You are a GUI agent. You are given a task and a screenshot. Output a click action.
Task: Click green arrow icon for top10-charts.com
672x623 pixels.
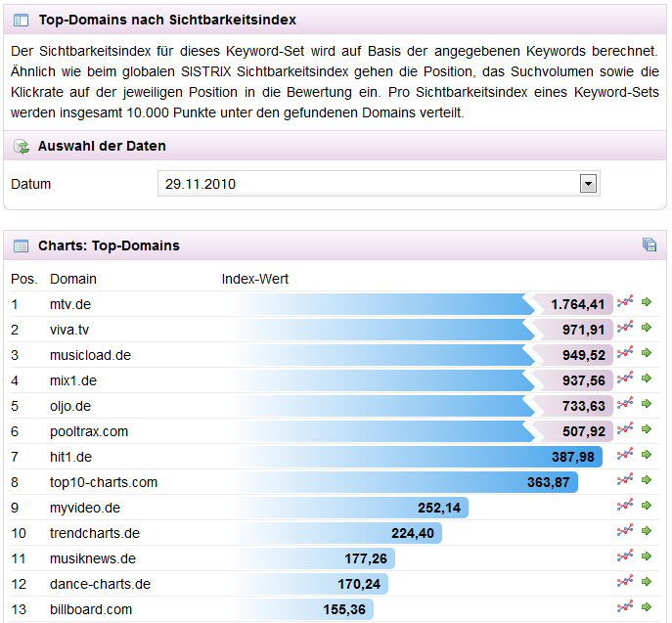[647, 480]
